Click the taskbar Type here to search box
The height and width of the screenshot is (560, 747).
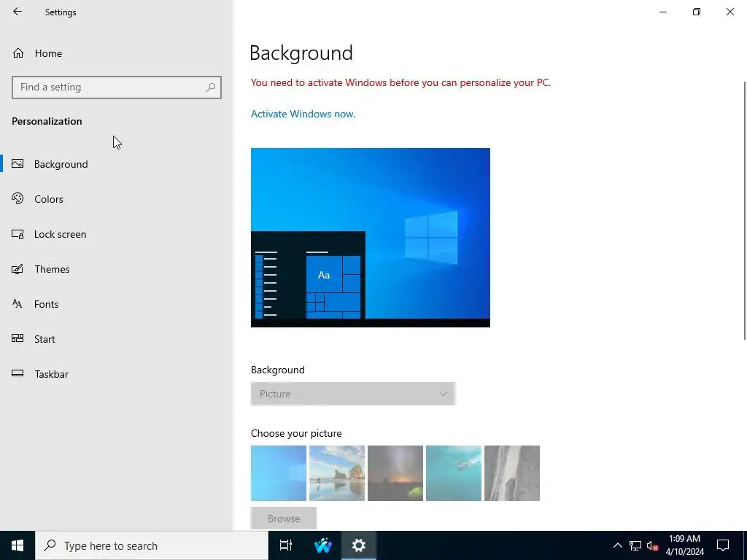tap(152, 545)
